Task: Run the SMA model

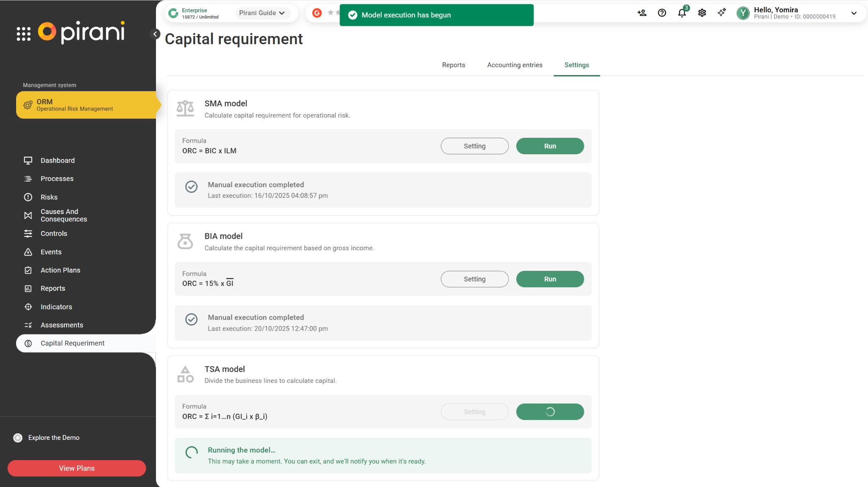Action: click(x=550, y=146)
